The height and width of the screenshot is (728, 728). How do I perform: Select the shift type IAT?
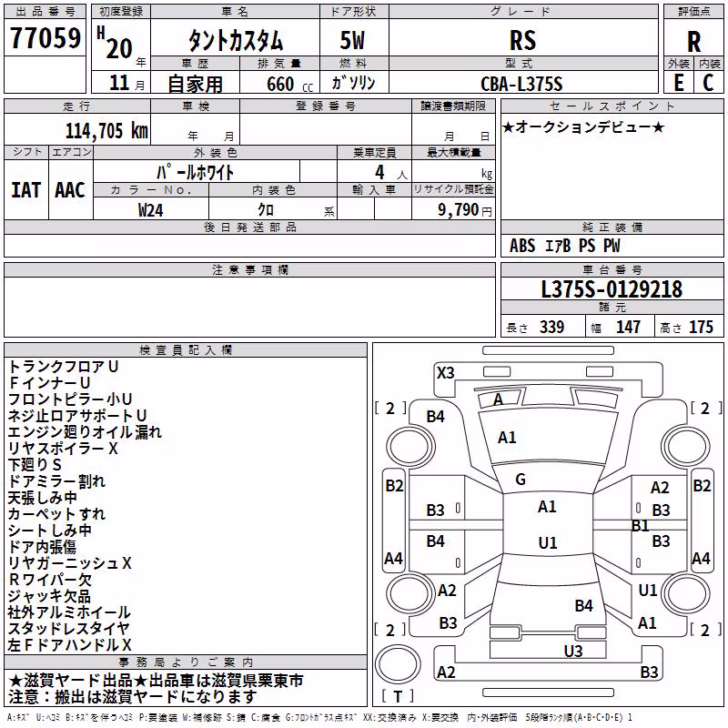(26, 190)
